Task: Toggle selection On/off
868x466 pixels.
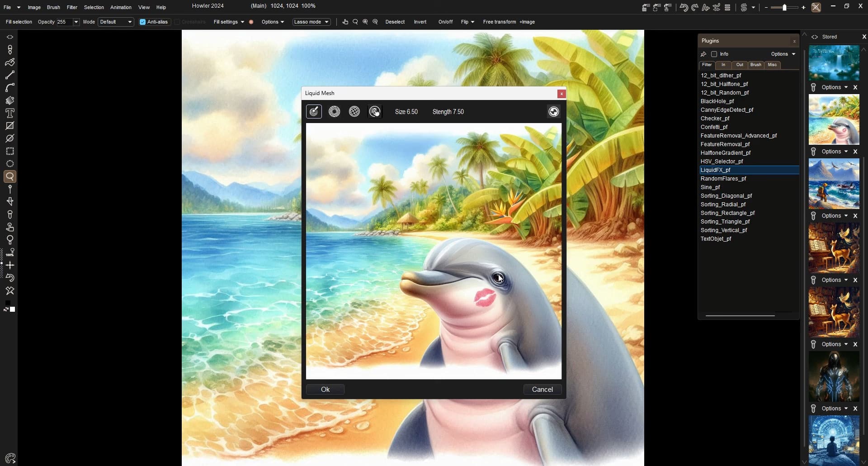Action: (x=445, y=22)
